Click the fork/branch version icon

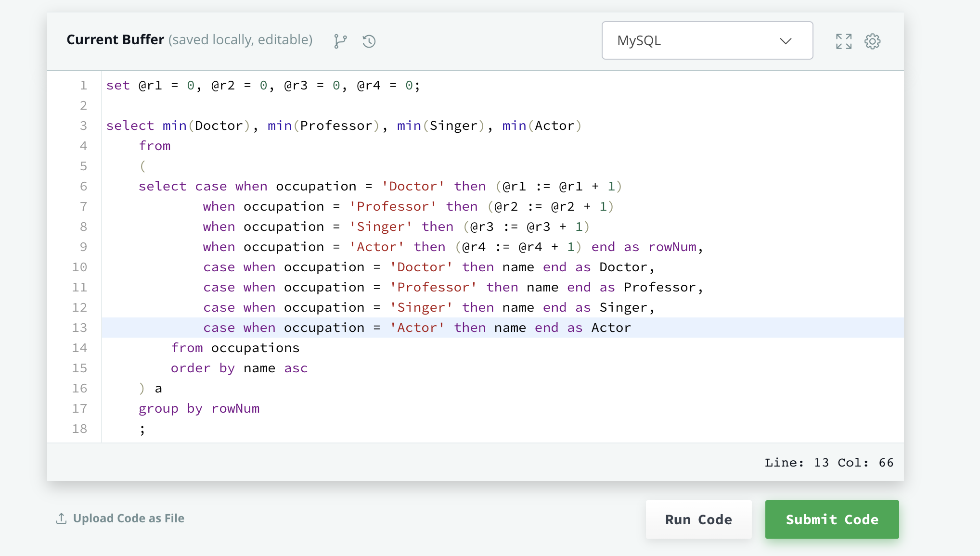(340, 41)
